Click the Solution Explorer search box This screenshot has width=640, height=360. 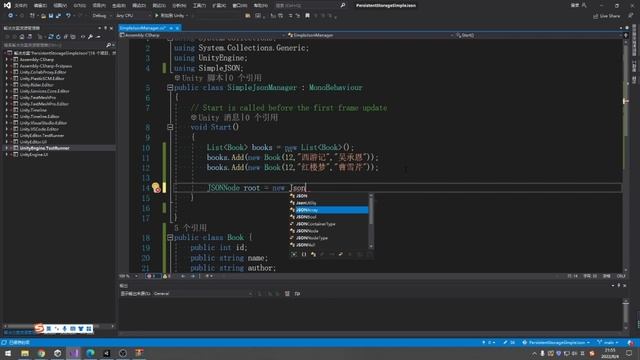[54, 45]
